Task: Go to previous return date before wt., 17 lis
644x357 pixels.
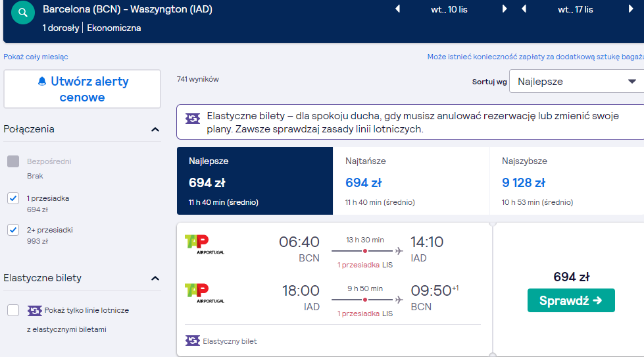Action: pyautogui.click(x=524, y=9)
